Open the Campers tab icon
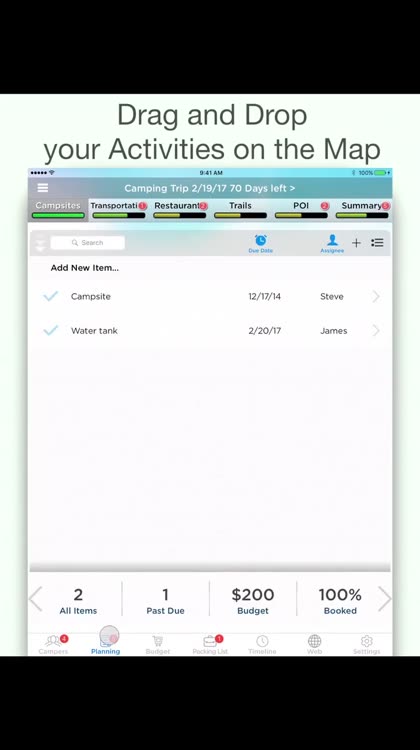 (x=53, y=640)
